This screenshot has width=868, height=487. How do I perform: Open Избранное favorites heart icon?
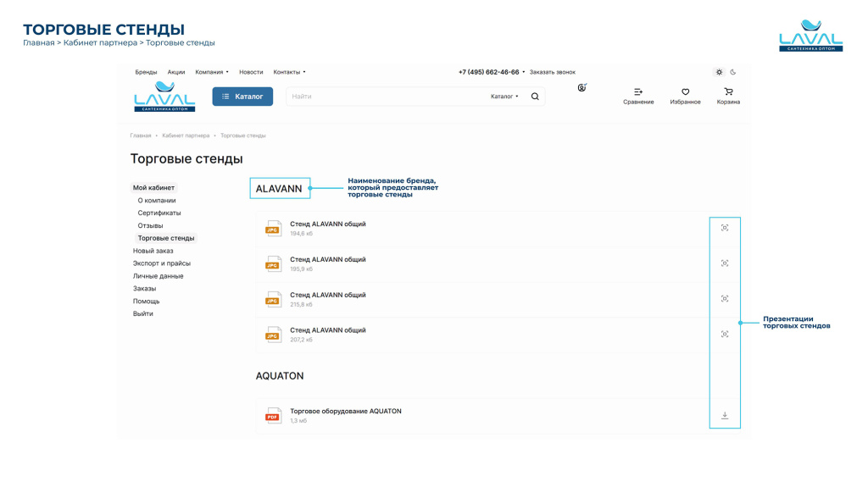(x=685, y=92)
